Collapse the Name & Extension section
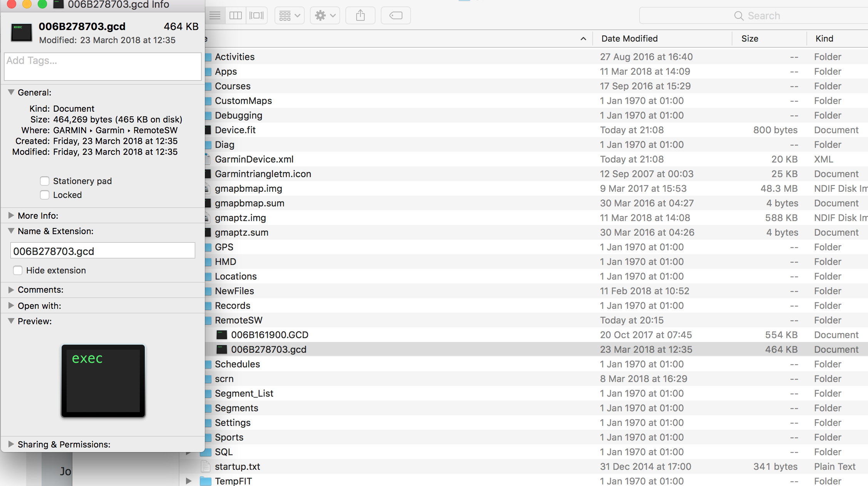Image resolution: width=868 pixels, height=486 pixels. [x=11, y=231]
